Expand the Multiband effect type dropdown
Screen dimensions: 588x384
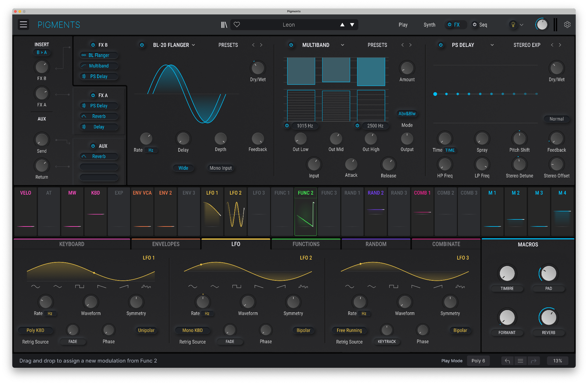point(342,45)
